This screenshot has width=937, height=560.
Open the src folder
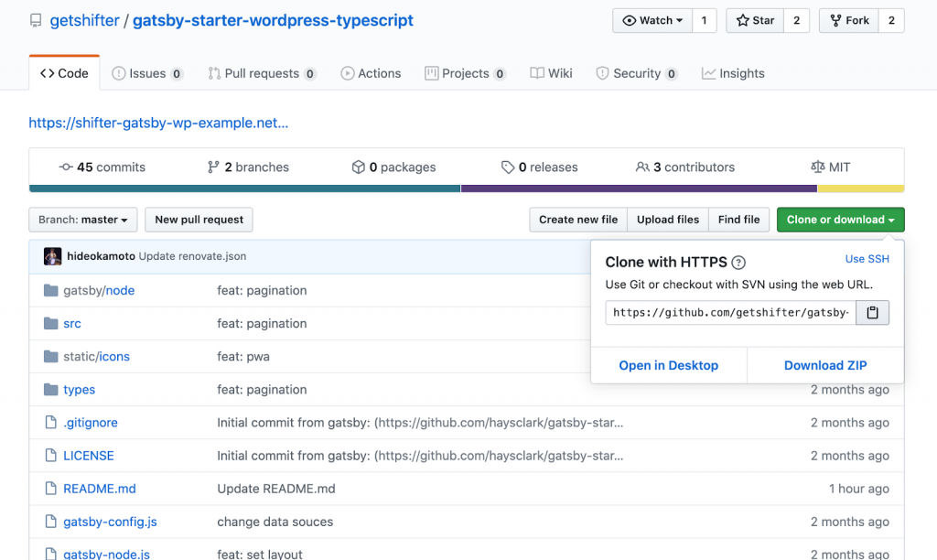[x=72, y=323]
